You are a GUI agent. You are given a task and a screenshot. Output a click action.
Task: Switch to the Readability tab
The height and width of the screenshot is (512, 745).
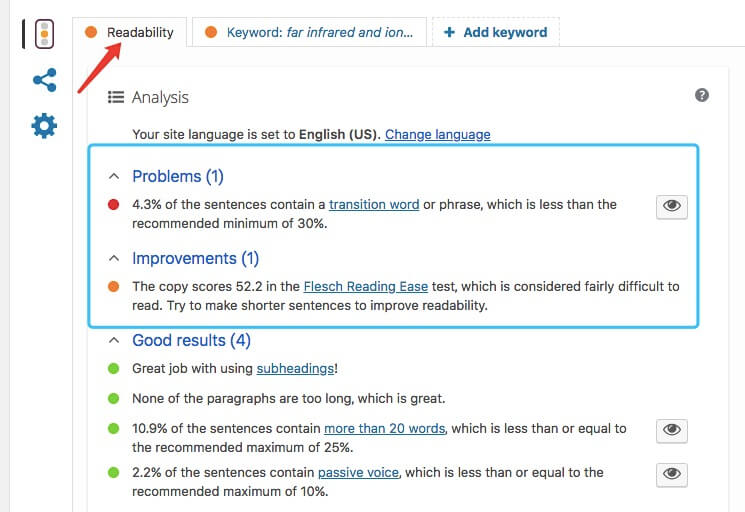coord(129,32)
